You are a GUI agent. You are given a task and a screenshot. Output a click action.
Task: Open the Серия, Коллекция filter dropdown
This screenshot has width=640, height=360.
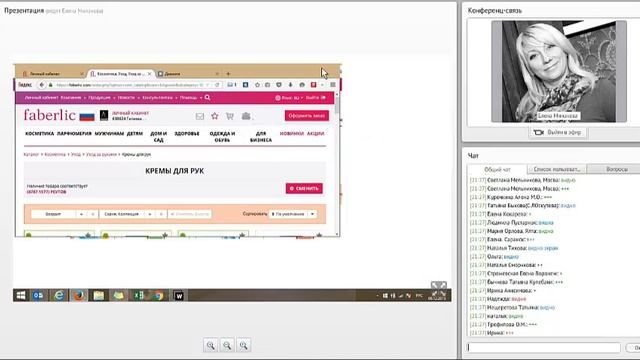pos(133,214)
